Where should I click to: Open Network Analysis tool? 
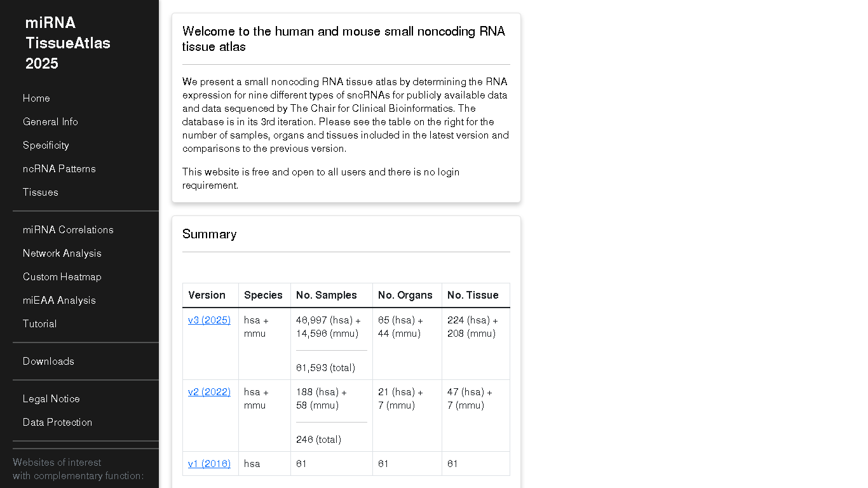[x=62, y=254]
